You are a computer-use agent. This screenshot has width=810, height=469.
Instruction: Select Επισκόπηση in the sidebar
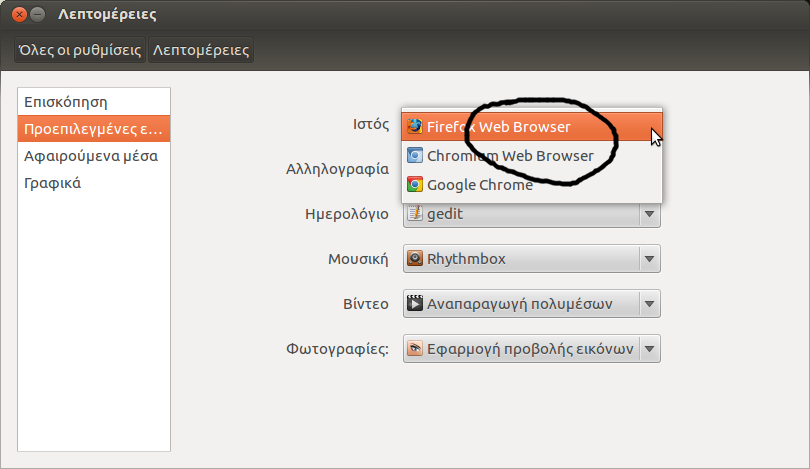click(x=94, y=102)
